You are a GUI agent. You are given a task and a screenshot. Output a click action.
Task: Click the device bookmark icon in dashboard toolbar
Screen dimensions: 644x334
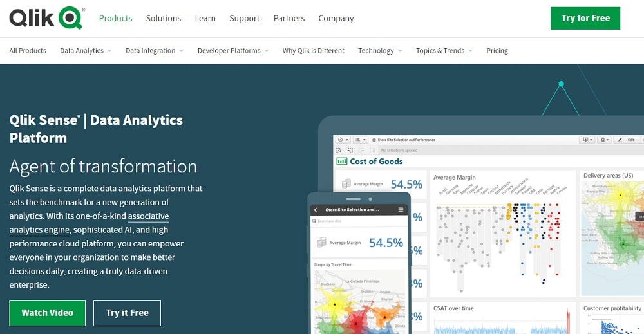[605, 140]
